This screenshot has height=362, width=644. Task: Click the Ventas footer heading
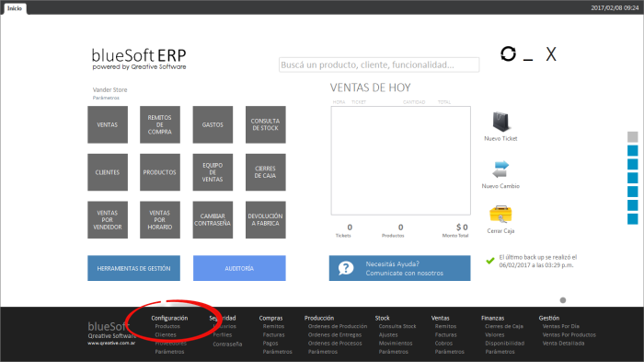(x=441, y=318)
